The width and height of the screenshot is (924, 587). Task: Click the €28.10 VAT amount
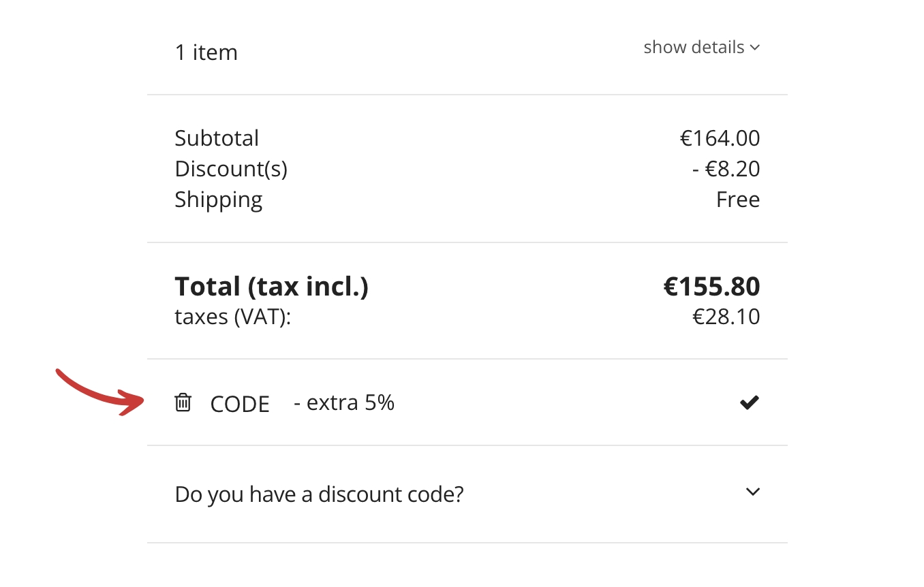pos(726,317)
